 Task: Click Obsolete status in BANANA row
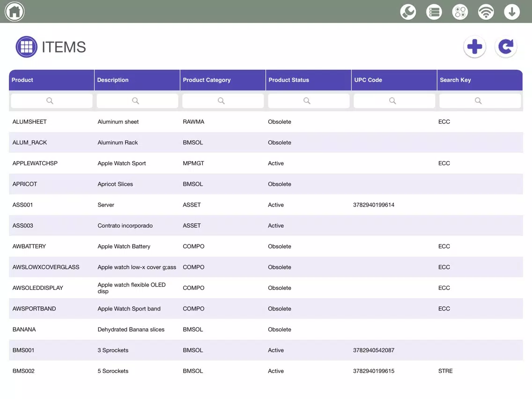(280, 329)
